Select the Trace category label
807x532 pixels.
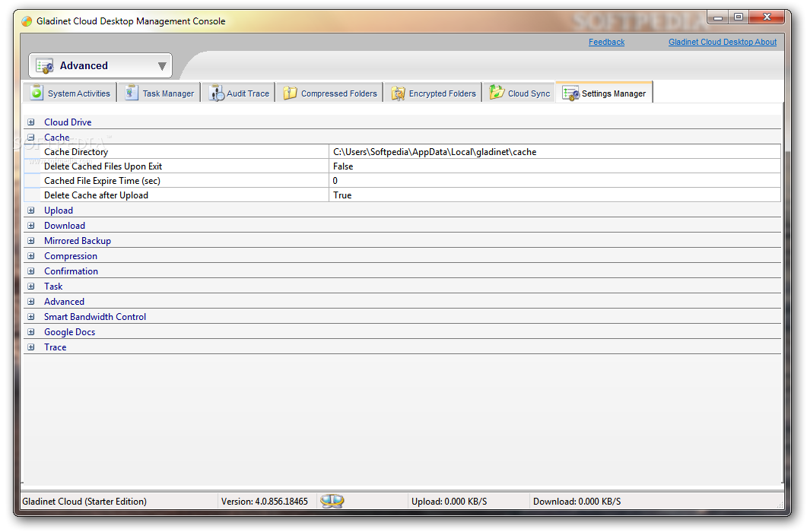coord(55,347)
